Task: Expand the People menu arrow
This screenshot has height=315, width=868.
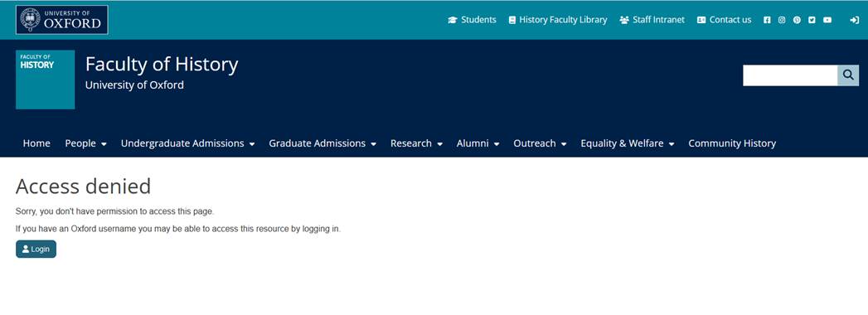Action: [x=104, y=144]
